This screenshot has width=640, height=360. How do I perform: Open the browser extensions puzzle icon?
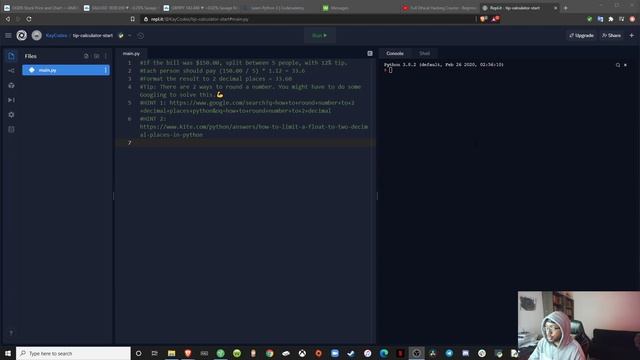[611, 19]
